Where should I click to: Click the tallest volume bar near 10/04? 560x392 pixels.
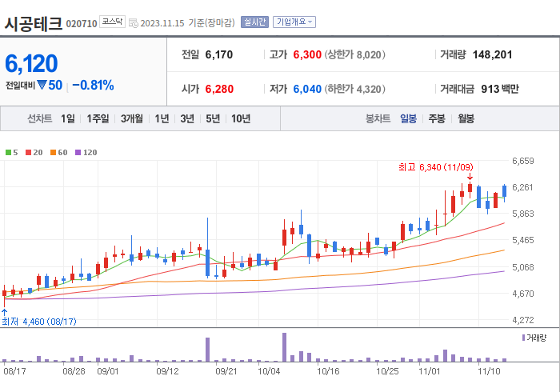[x=284, y=347]
